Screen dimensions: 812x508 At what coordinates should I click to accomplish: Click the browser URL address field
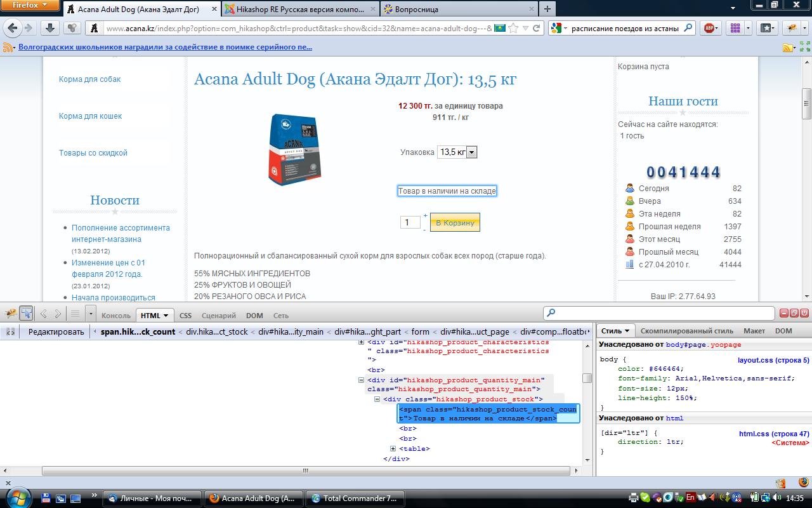(x=297, y=28)
